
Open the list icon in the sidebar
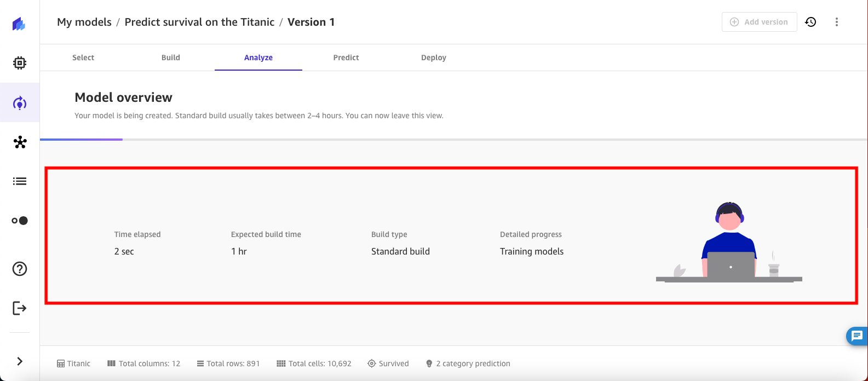(20, 181)
